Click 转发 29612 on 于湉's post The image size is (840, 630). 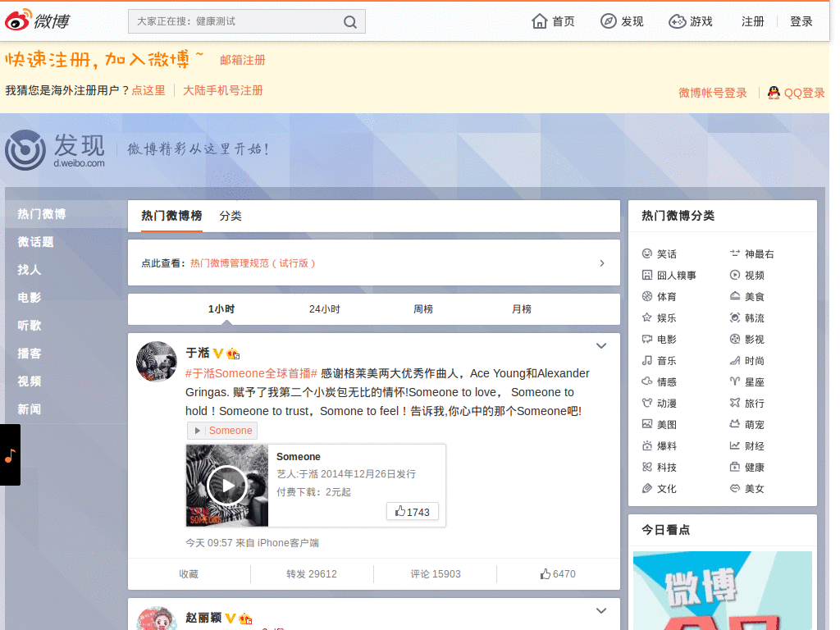(x=312, y=573)
